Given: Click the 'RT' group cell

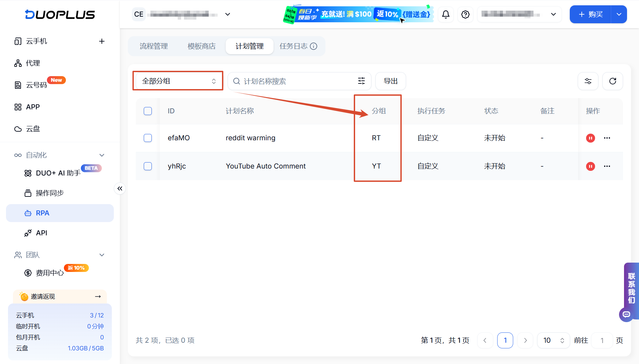Looking at the screenshot, I should (x=376, y=138).
